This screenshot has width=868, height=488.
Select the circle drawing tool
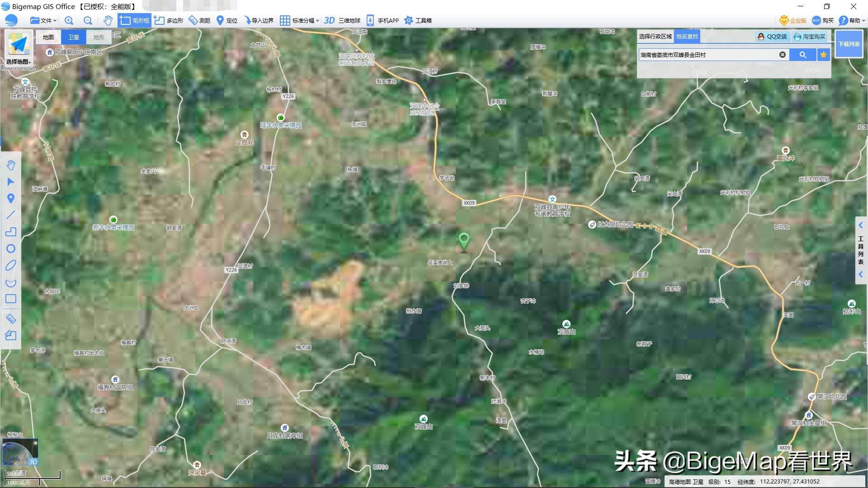pyautogui.click(x=11, y=249)
